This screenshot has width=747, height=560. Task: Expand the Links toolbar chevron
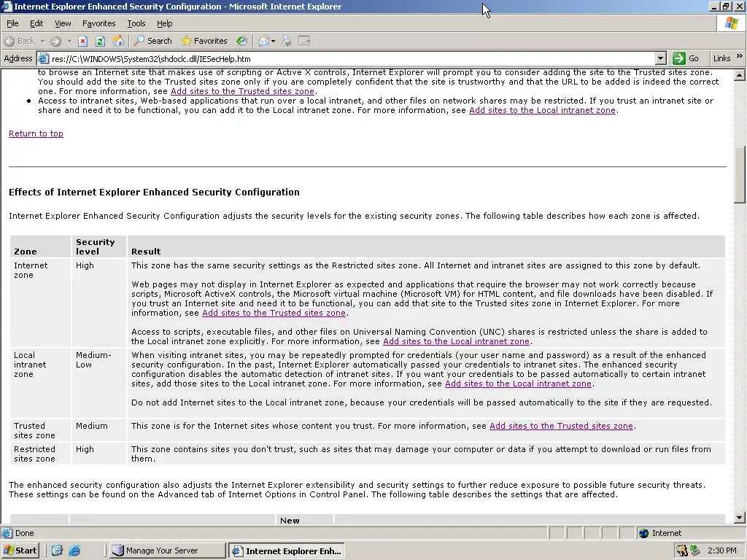(x=740, y=56)
